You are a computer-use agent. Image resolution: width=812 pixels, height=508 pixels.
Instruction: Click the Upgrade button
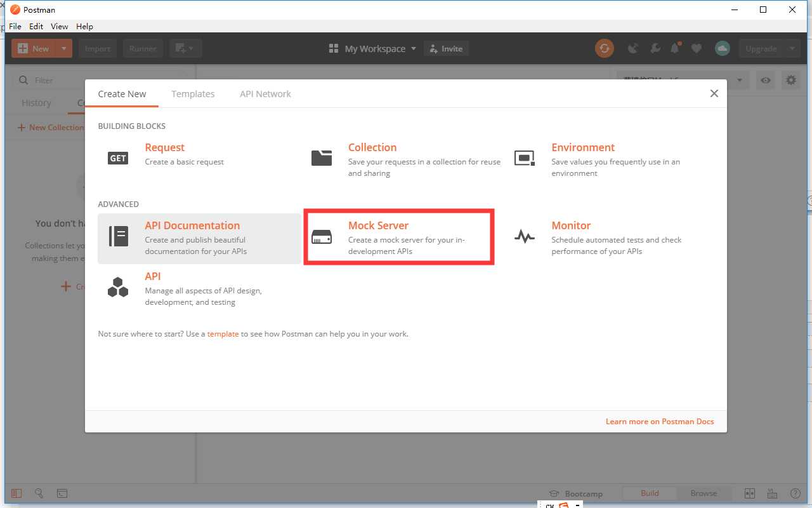point(761,48)
